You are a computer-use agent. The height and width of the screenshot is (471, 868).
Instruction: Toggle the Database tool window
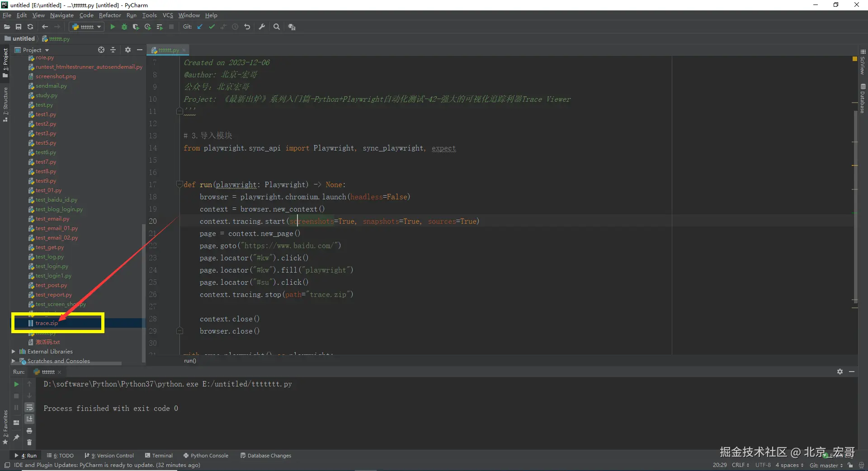(863, 99)
